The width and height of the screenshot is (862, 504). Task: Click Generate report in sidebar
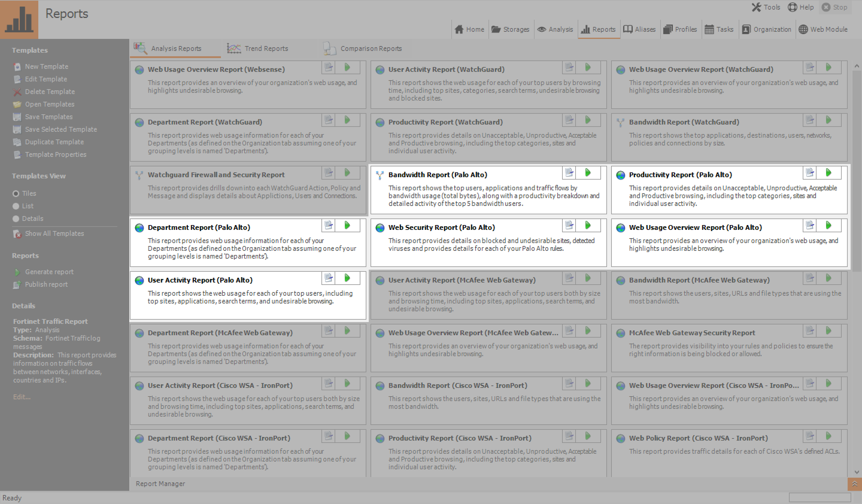(49, 272)
